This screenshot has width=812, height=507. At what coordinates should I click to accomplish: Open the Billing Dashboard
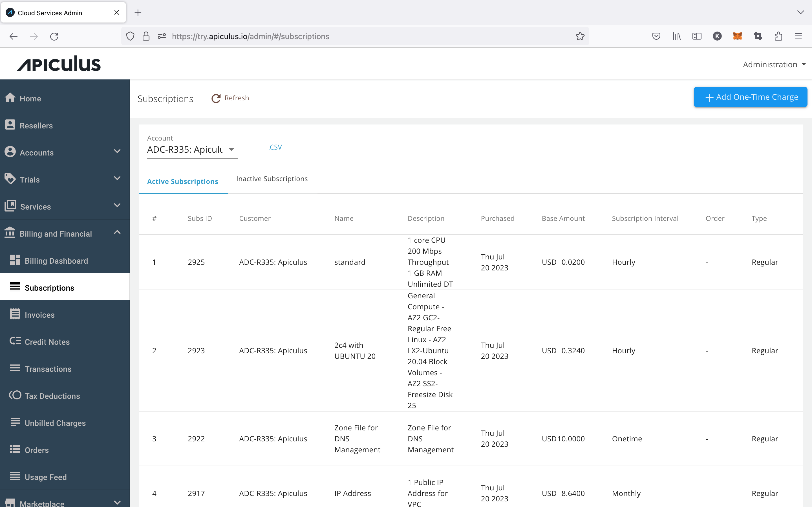pyautogui.click(x=56, y=261)
